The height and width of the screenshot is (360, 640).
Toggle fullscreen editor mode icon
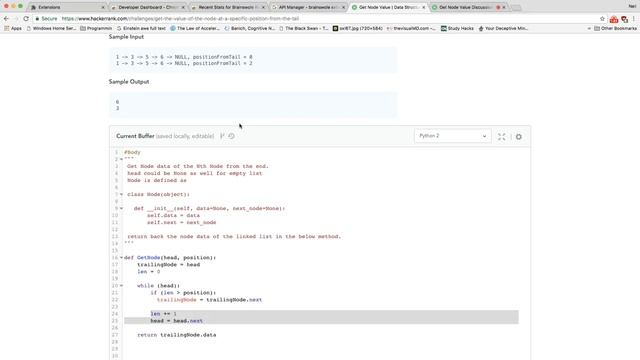(502, 137)
